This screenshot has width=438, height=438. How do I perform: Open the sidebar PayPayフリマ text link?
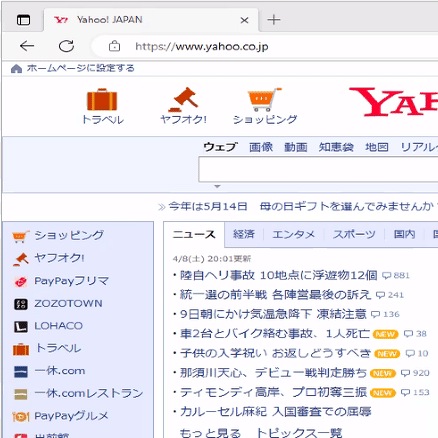point(72,281)
